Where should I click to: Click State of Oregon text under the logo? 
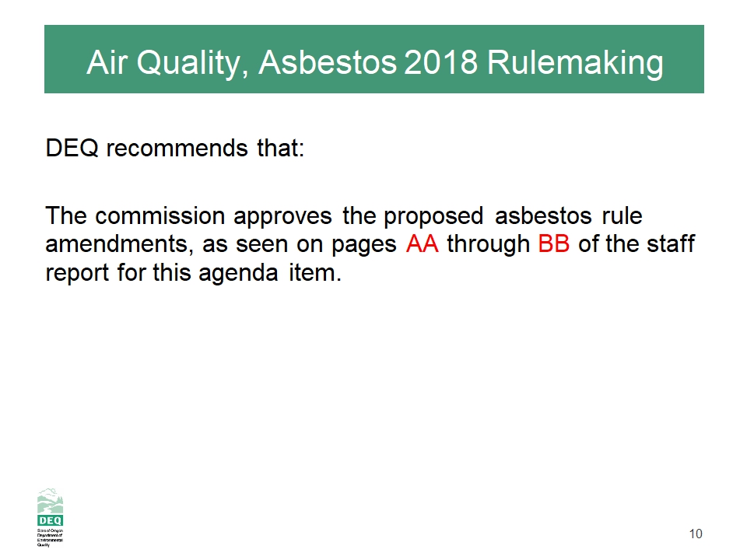click(50, 530)
